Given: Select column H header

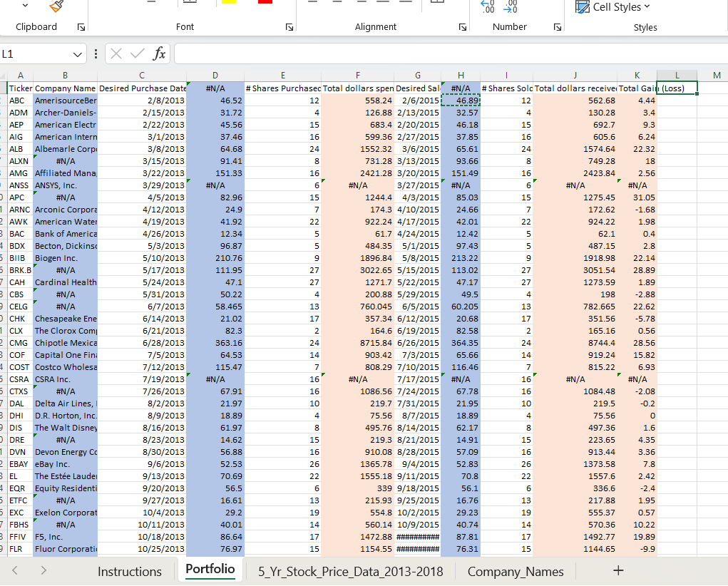Looking at the screenshot, I should pyautogui.click(x=461, y=76).
